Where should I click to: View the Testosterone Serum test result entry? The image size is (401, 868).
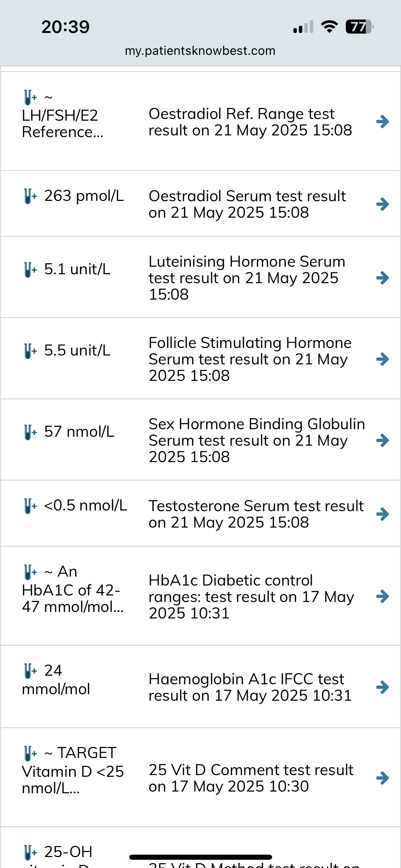click(256, 514)
